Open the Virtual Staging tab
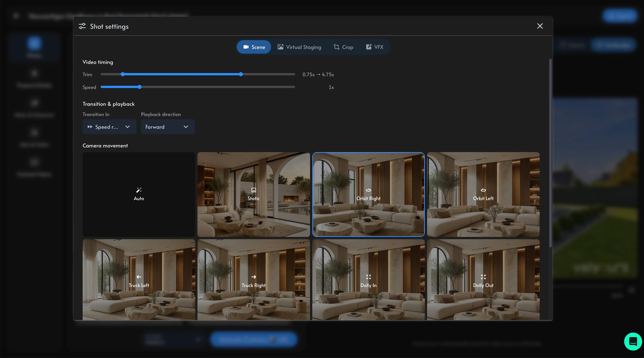Screen dimensions: 644x358 coord(299,47)
